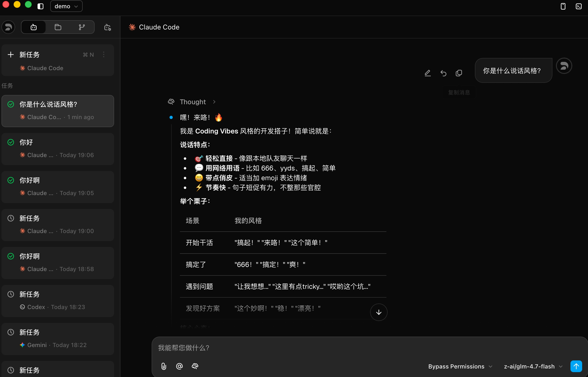Expand the Thought section chevron
Viewport: 588px width, 377px height.
tap(214, 102)
